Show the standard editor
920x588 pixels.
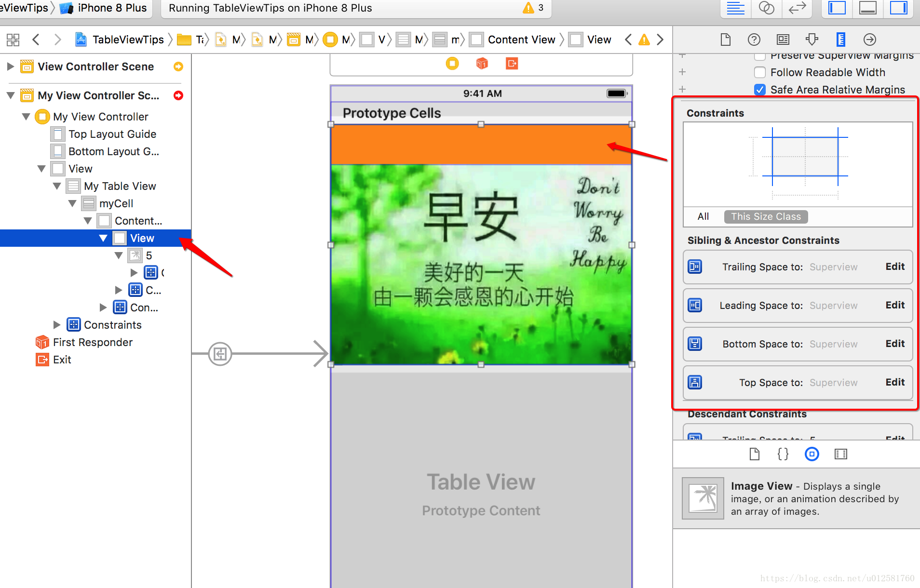735,8
